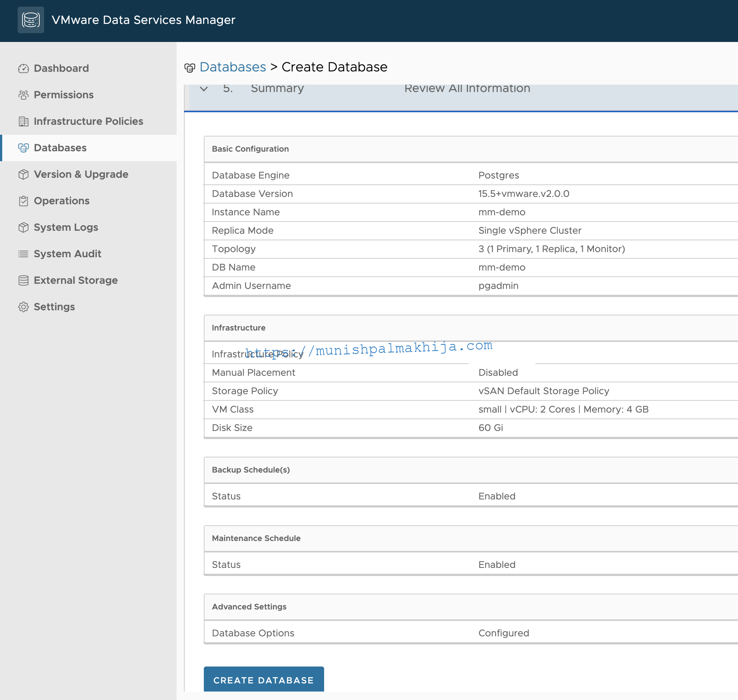Click the System Logs cube icon
Image resolution: width=738 pixels, height=700 pixels.
click(24, 227)
